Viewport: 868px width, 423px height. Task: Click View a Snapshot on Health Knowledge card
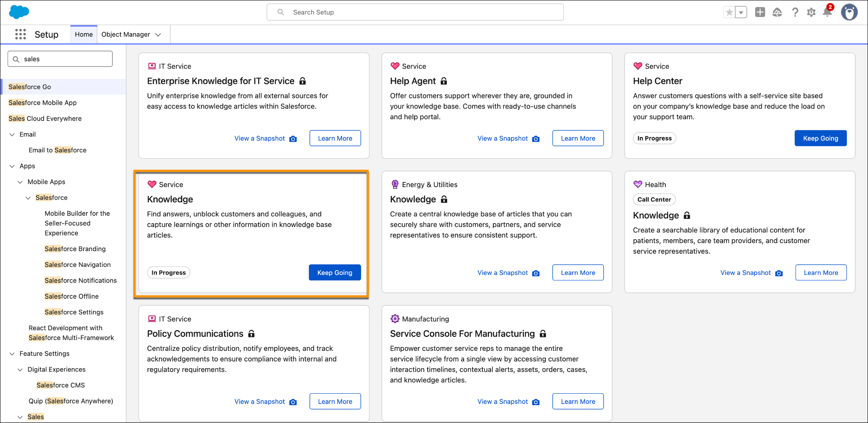746,273
